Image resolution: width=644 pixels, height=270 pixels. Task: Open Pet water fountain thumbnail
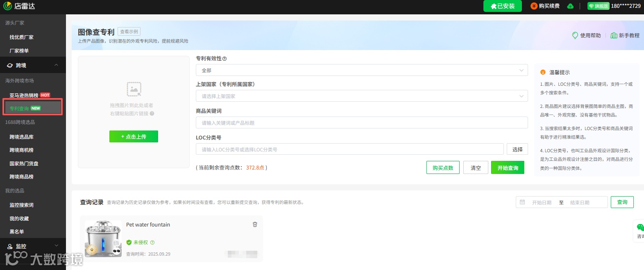tap(103, 239)
